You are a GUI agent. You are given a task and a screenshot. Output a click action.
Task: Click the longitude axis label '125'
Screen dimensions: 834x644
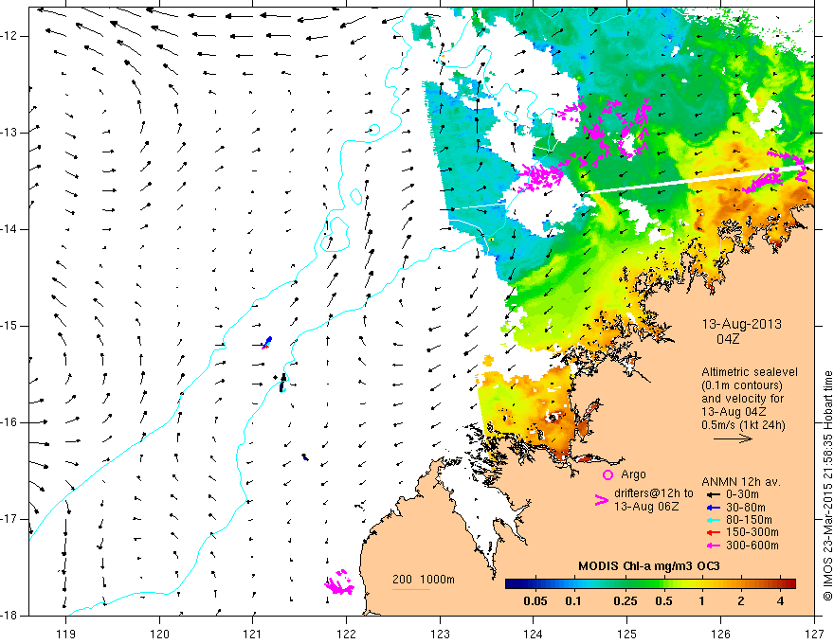click(627, 634)
